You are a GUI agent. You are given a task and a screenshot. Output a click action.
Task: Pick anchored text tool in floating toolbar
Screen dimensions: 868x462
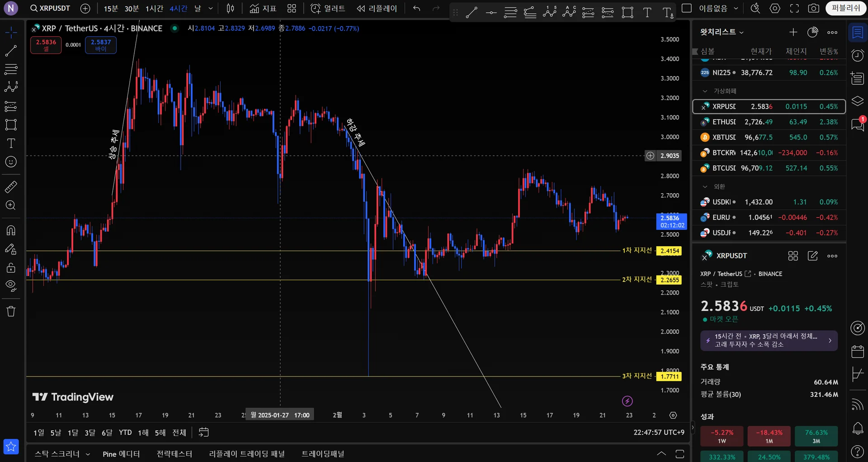(668, 13)
